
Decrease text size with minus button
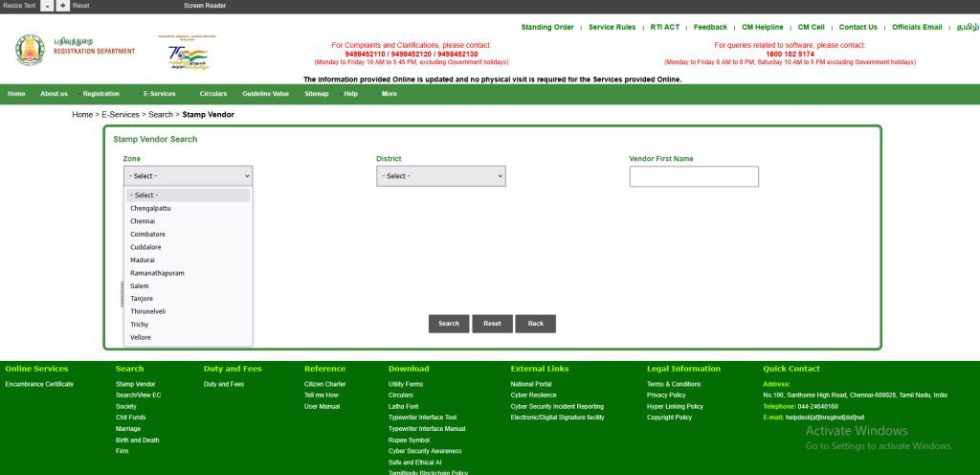pos(47,6)
